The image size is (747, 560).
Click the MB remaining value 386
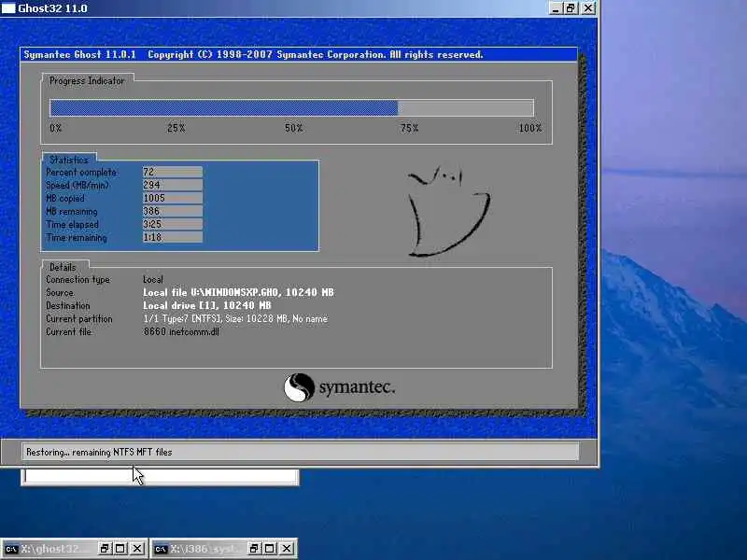pyautogui.click(x=173, y=211)
